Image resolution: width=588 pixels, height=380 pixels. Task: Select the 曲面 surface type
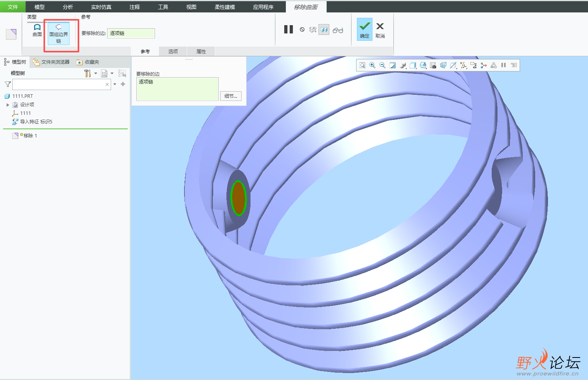[37, 30]
